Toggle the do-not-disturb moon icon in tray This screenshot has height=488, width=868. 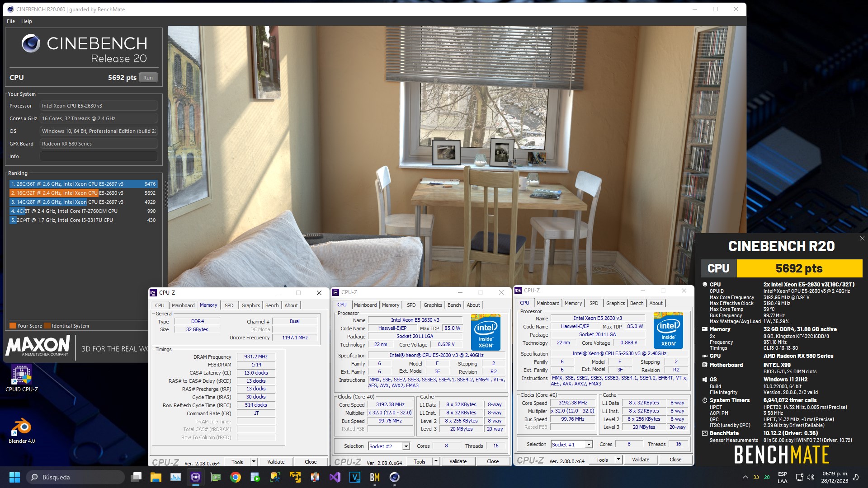tap(855, 477)
